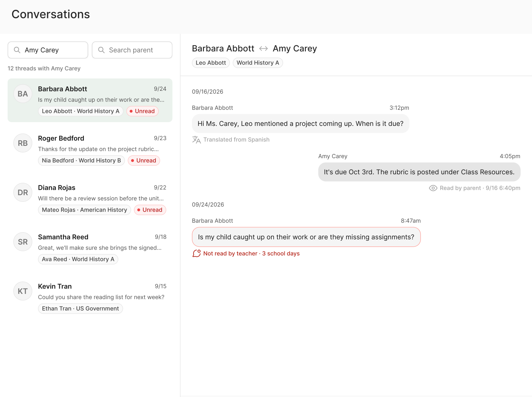Click the RB avatar for Roger Bedford
Image resolution: width=532 pixels, height=397 pixels.
23,143
